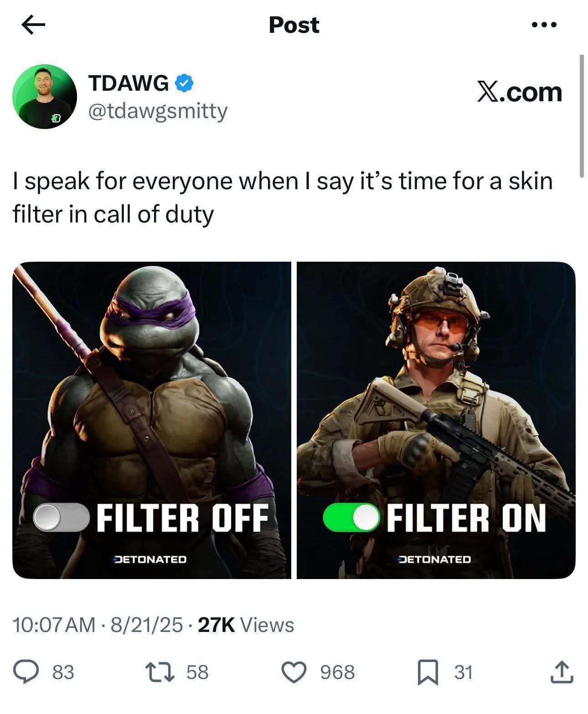
Task: Repost using the retweet arrows icon
Action: pos(159,672)
